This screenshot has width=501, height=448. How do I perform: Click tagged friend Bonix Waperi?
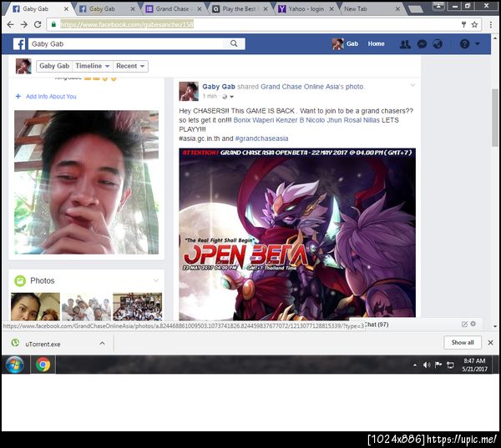254,120
